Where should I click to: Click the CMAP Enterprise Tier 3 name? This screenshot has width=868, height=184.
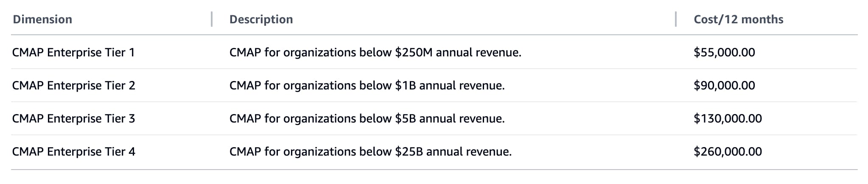click(73, 119)
